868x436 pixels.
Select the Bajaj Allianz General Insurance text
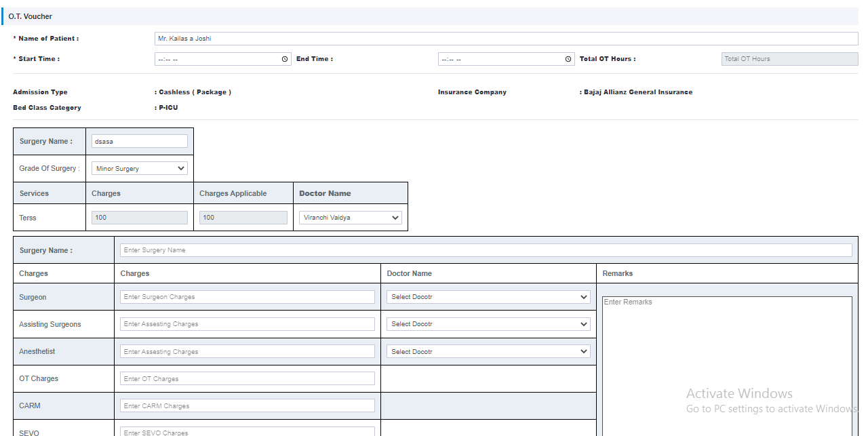(x=638, y=92)
